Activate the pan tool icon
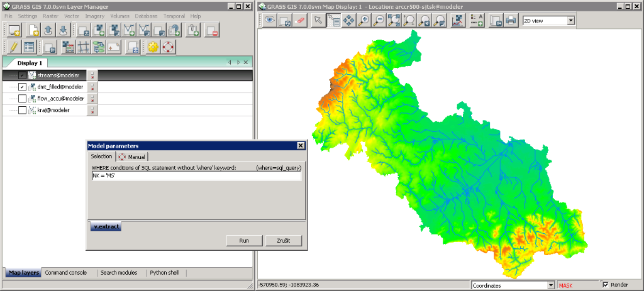Viewport: 644px width, 291px height. pos(349,20)
